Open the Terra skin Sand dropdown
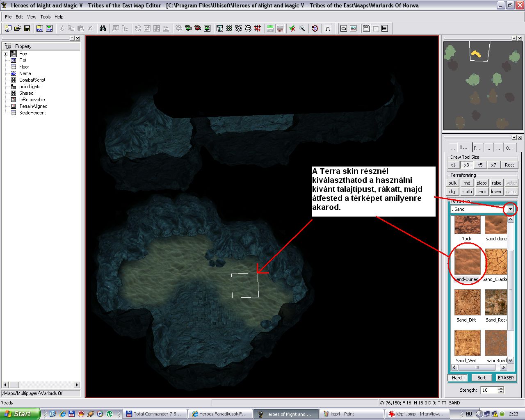The height and width of the screenshot is (420, 525). [510, 209]
